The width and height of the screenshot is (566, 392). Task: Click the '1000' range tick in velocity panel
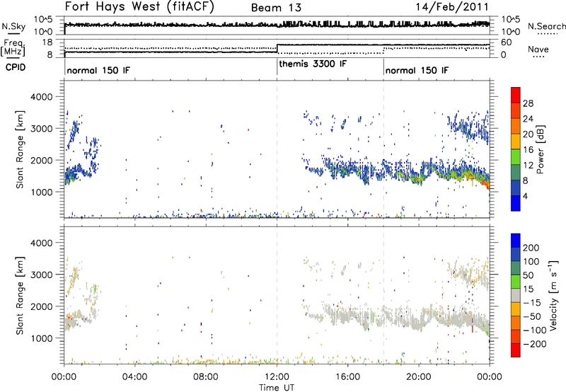42,338
